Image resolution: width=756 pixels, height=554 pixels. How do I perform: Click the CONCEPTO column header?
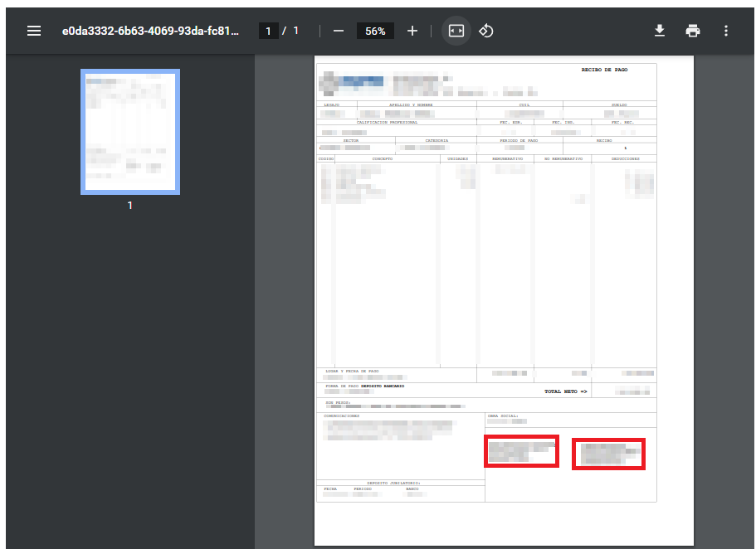click(x=382, y=158)
